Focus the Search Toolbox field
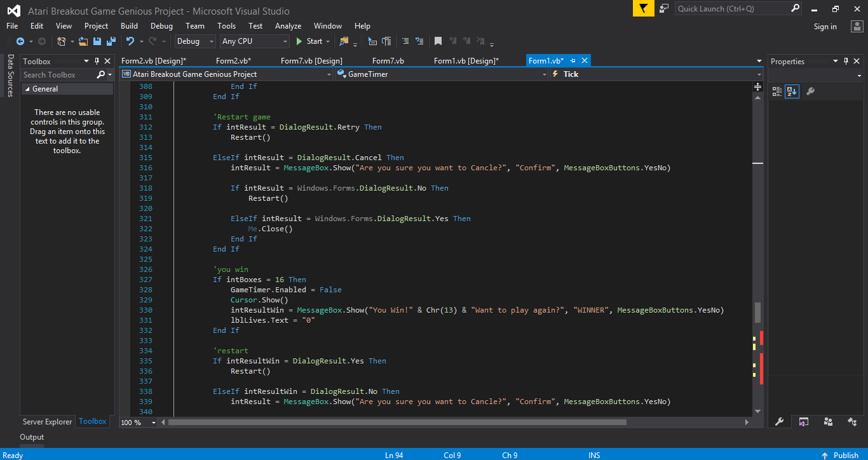 pyautogui.click(x=58, y=74)
